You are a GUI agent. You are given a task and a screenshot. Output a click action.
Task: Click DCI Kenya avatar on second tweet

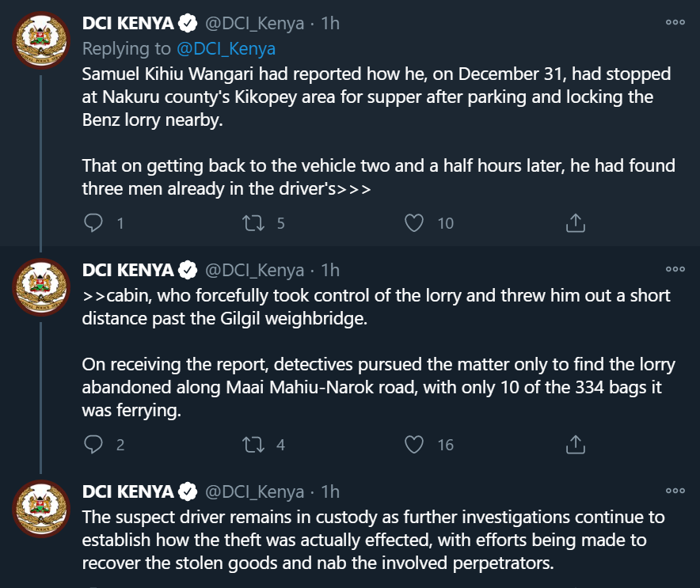pos(41,286)
